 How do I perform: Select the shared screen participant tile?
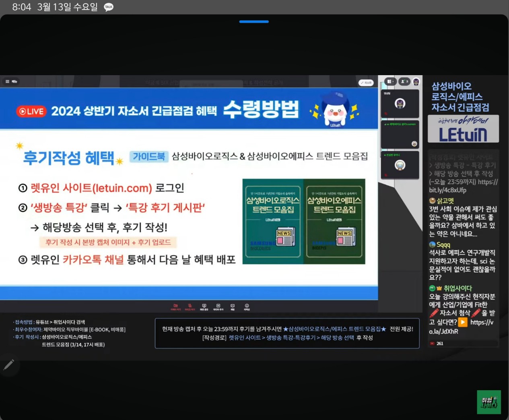pos(400,135)
